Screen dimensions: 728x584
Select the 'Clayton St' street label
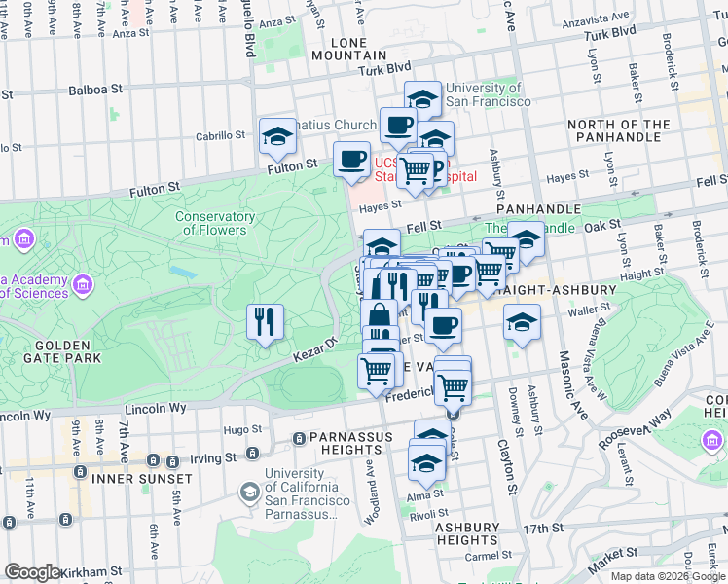coord(507,467)
